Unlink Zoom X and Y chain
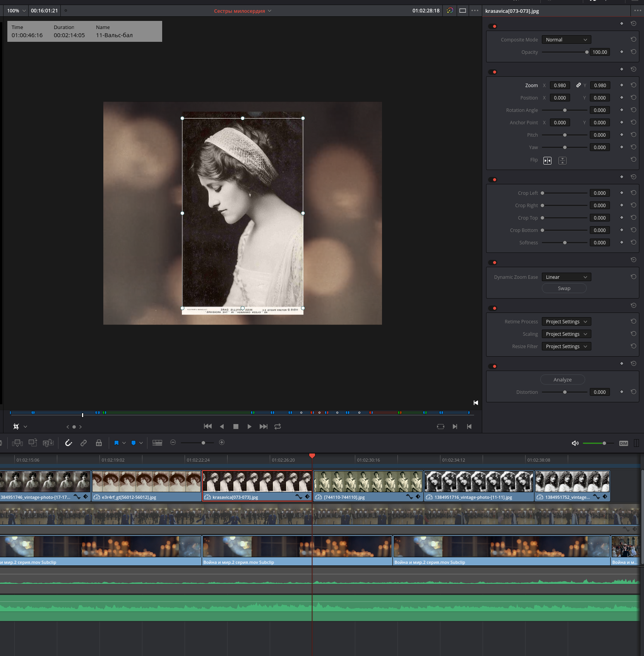This screenshot has width=644, height=656. coord(578,85)
